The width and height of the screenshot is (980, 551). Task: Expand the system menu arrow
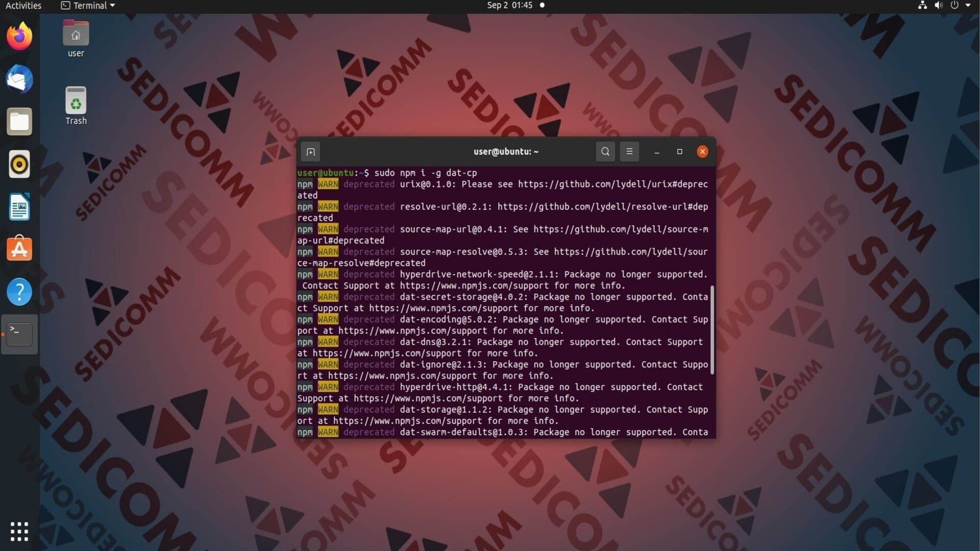968,6
